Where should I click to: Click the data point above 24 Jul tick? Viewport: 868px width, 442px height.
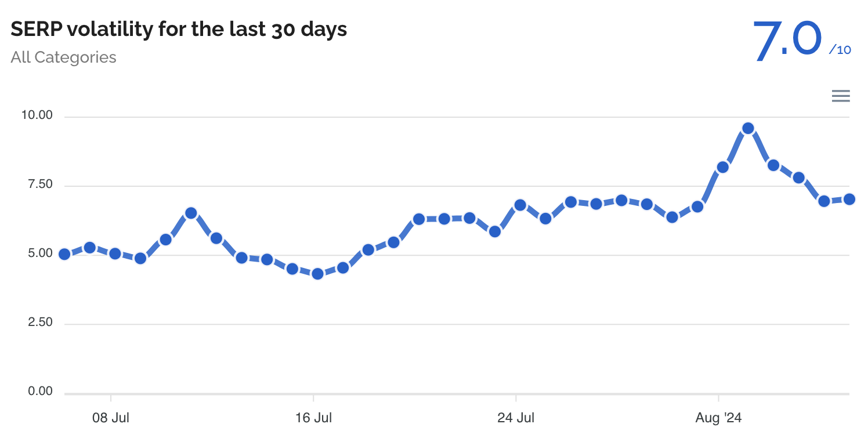(x=520, y=205)
